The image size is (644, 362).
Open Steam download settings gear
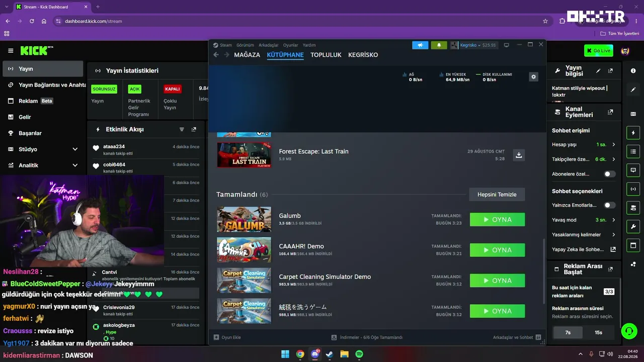534,76
